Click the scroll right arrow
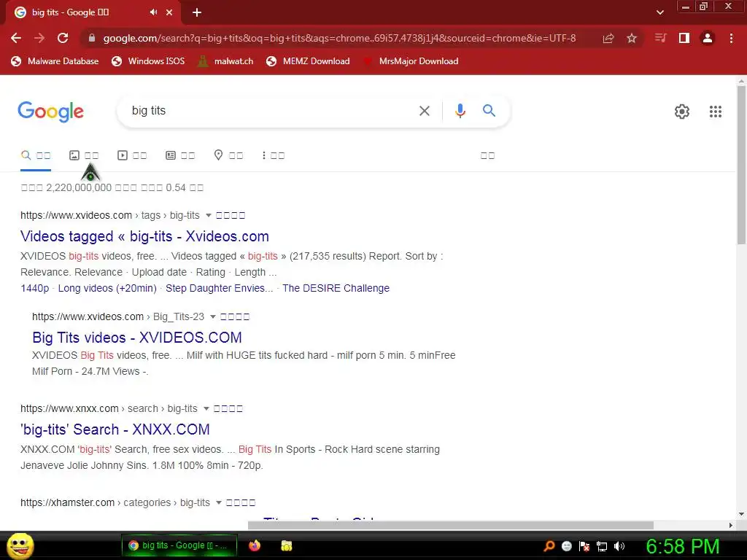 click(731, 525)
